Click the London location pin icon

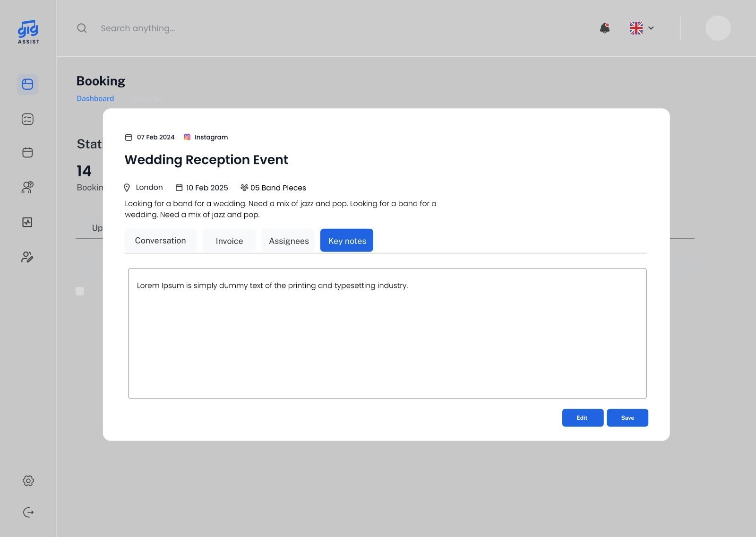pyautogui.click(x=127, y=188)
